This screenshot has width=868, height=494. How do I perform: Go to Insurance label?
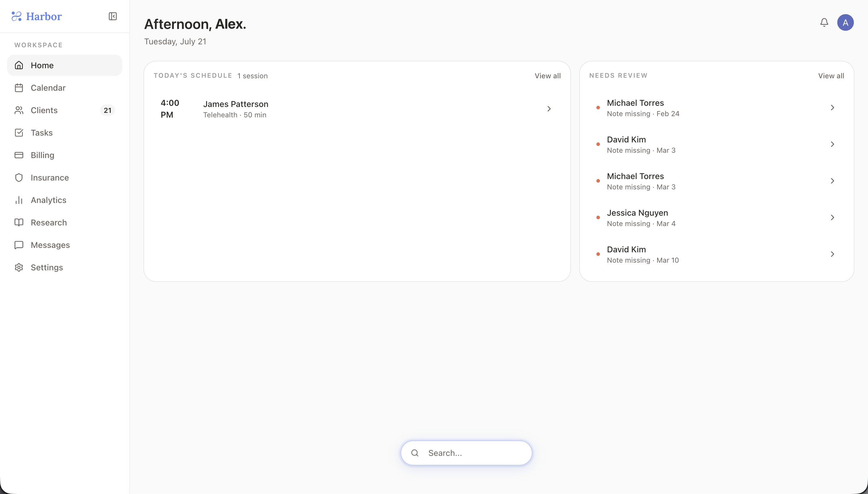(x=50, y=178)
